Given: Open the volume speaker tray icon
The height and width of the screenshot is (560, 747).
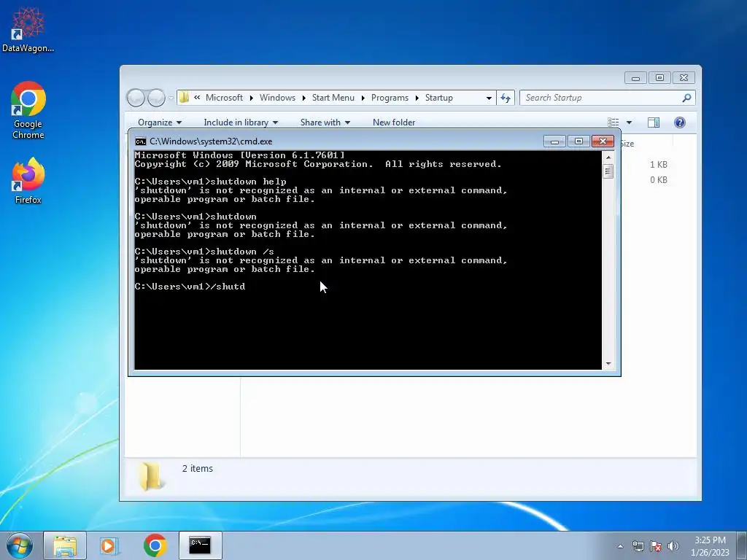Looking at the screenshot, I should tap(673, 546).
